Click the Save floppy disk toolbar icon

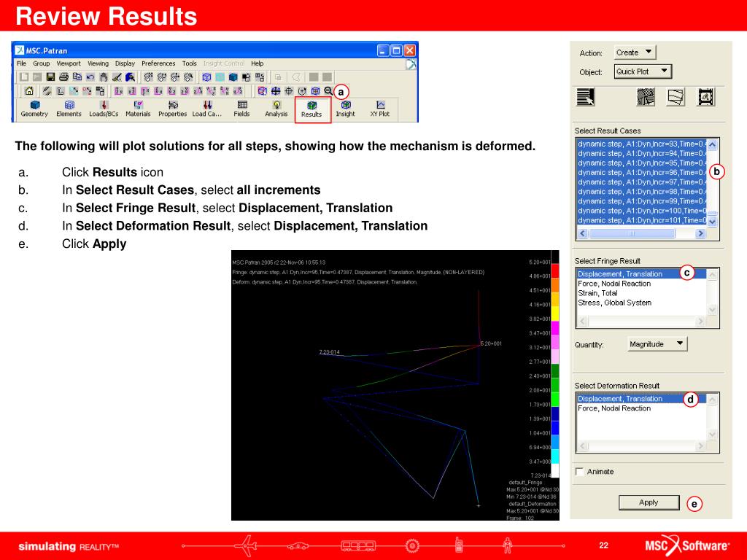click(50, 77)
